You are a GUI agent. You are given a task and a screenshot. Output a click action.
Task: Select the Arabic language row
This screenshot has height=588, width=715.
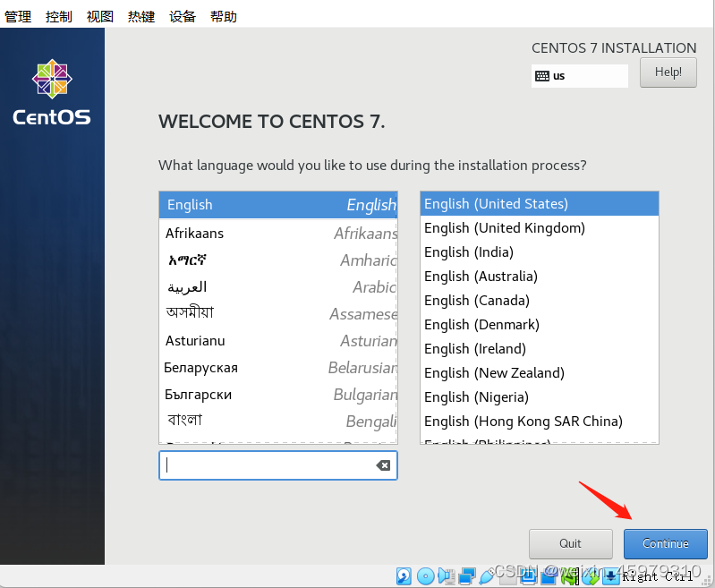click(278, 287)
